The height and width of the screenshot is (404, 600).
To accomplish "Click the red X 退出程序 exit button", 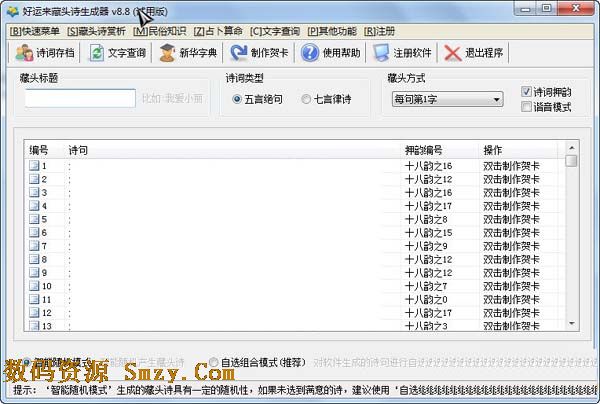I will [474, 53].
